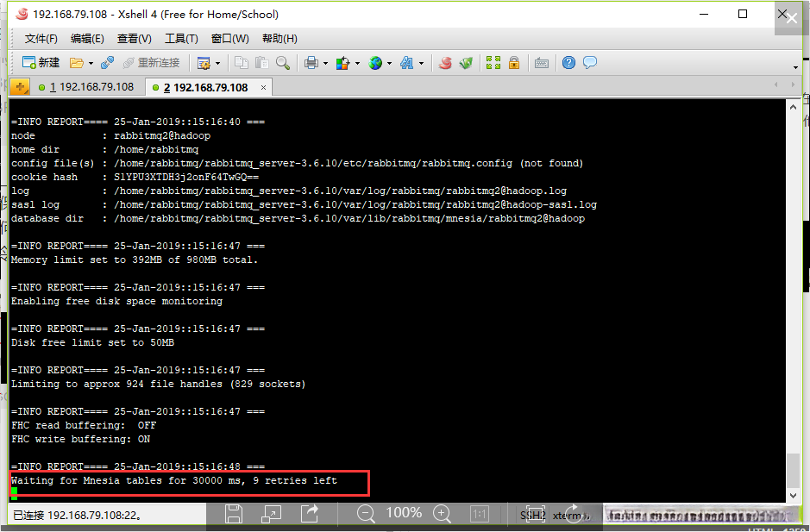The height and width of the screenshot is (532, 810).
Task: Click the color scheme icon
Action: pyautogui.click(x=342, y=63)
